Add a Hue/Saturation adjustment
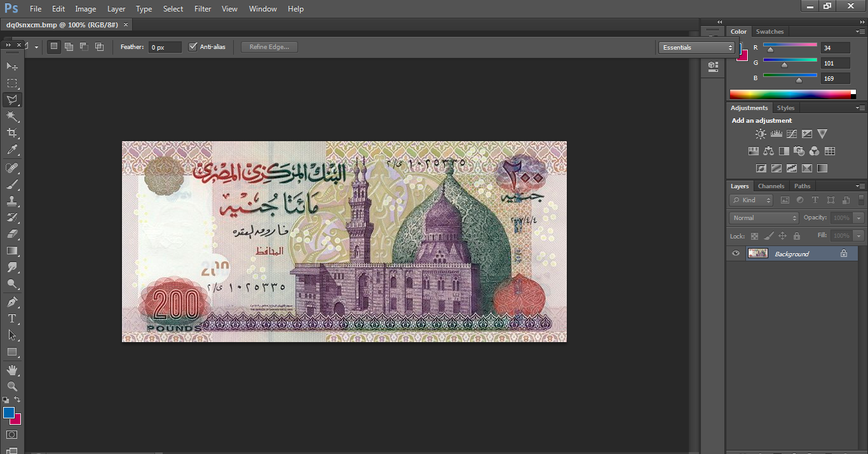Viewport: 868px width, 454px height. click(x=753, y=151)
